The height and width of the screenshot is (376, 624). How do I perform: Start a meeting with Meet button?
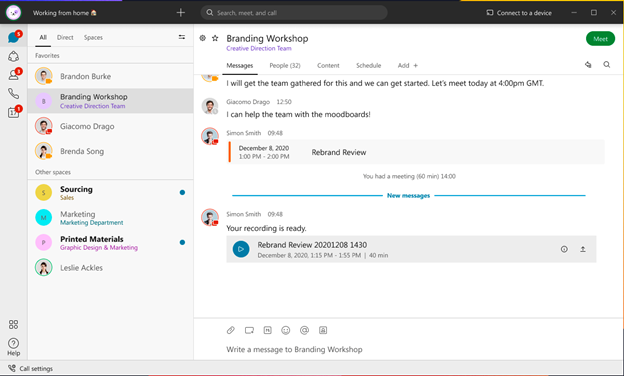tap(601, 39)
